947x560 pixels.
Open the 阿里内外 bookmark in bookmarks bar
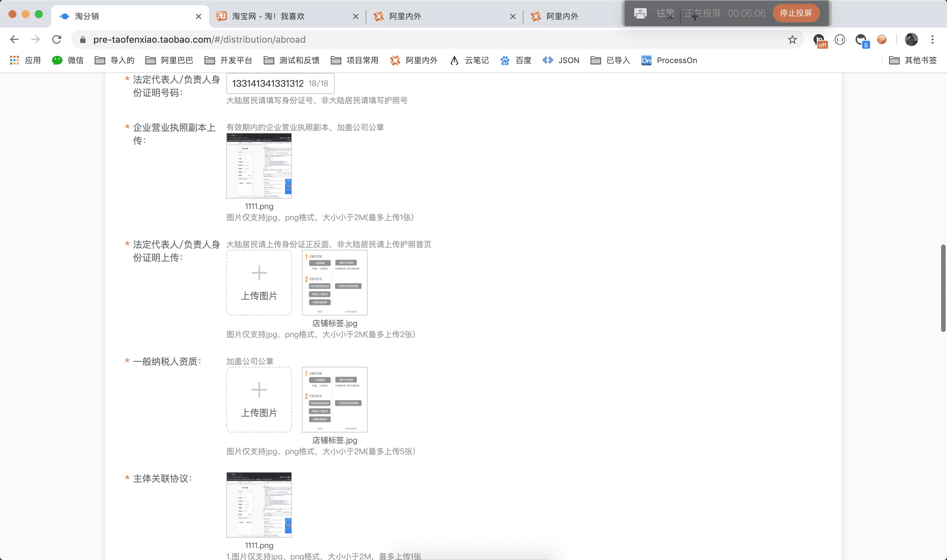point(414,60)
